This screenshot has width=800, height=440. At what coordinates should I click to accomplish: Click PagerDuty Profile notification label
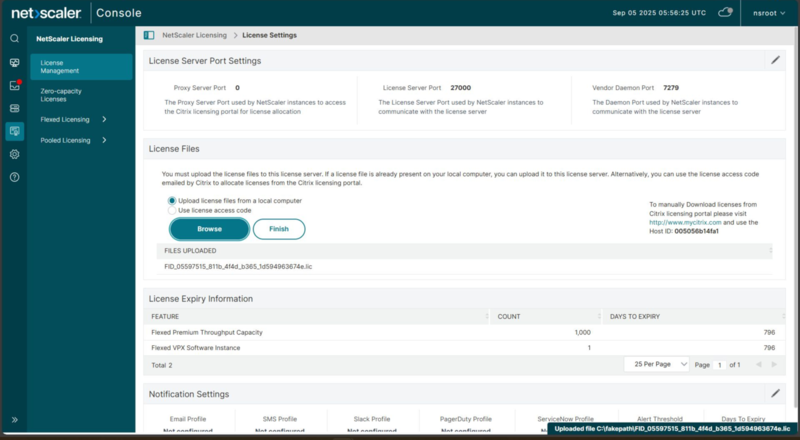click(x=466, y=419)
